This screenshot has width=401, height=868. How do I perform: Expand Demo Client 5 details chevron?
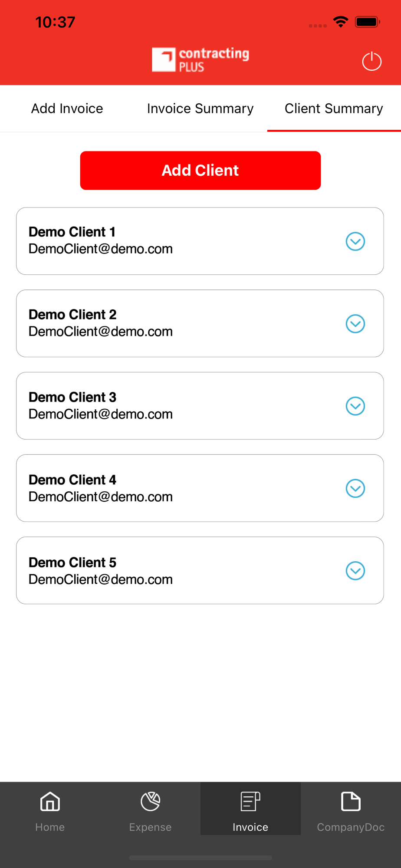(x=355, y=571)
